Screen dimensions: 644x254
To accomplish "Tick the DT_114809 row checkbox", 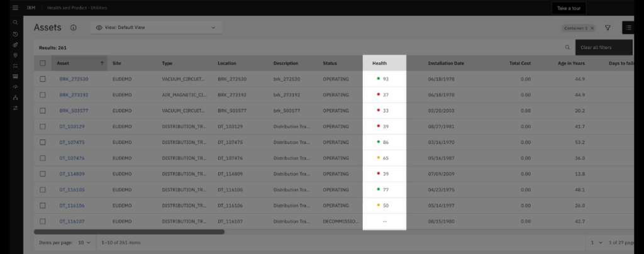I will click(x=43, y=174).
